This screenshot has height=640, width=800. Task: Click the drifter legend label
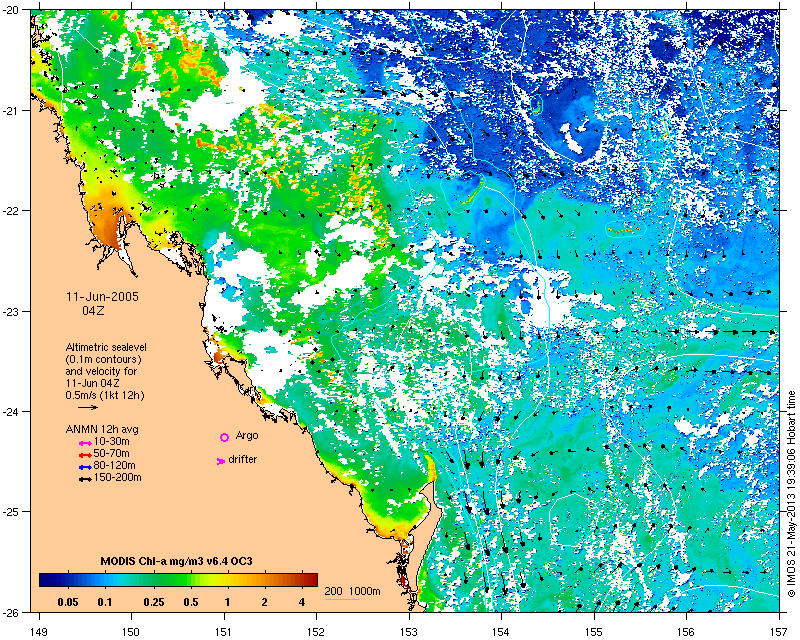[242, 459]
